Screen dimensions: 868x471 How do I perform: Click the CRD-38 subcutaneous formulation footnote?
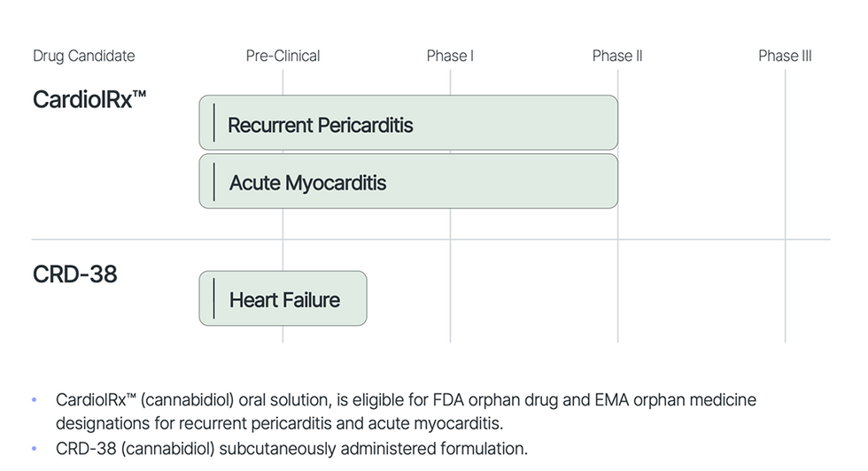291,449
